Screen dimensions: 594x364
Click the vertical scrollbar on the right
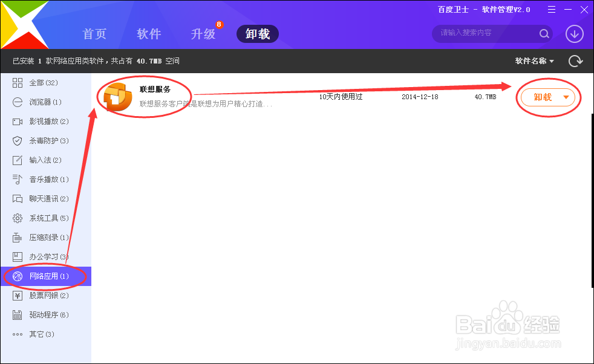592,200
